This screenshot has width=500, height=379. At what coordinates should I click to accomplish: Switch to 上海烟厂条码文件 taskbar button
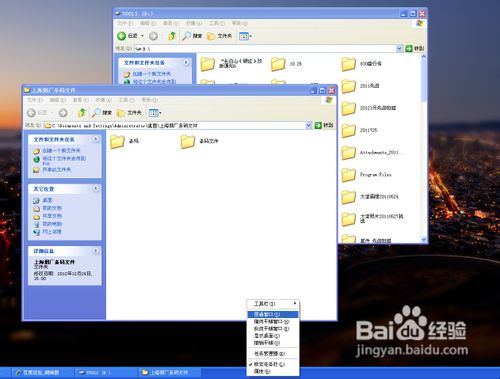click(169, 372)
